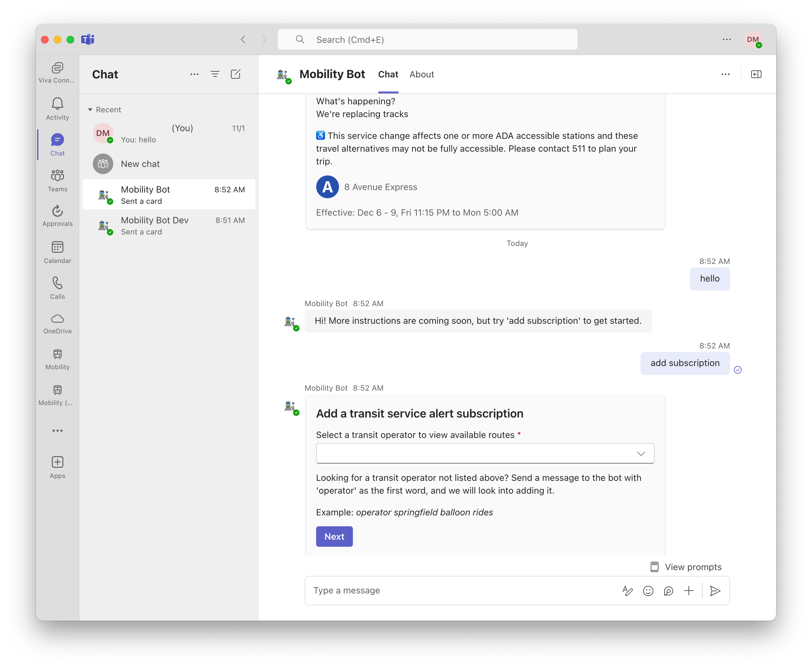Click the pop-out chat icon in header
Image resolution: width=812 pixels, height=668 pixels.
[756, 74]
